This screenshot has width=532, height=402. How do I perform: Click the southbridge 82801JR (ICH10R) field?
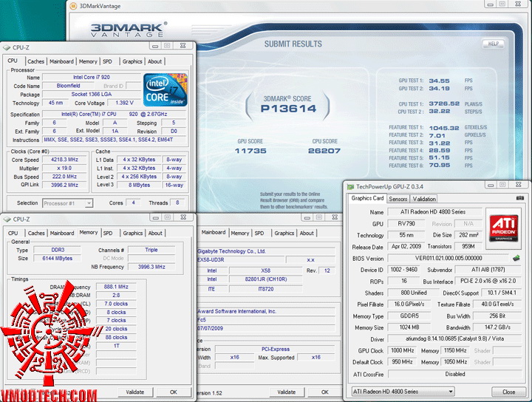tap(266, 279)
